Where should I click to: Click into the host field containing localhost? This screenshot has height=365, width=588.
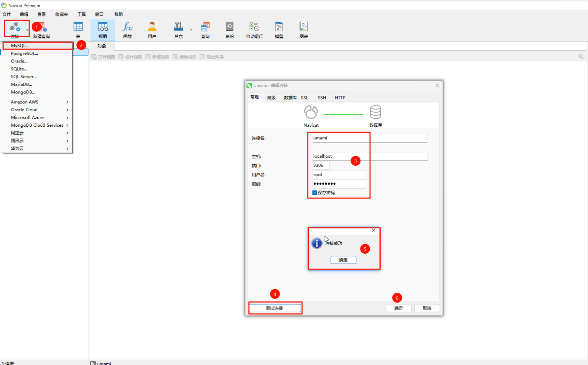click(370, 156)
